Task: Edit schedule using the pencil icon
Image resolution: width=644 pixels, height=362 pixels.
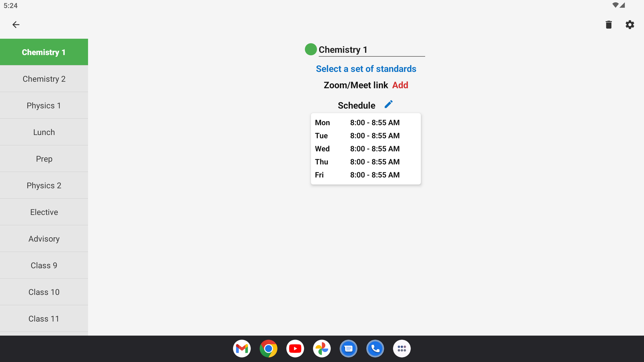Action: [x=388, y=104]
